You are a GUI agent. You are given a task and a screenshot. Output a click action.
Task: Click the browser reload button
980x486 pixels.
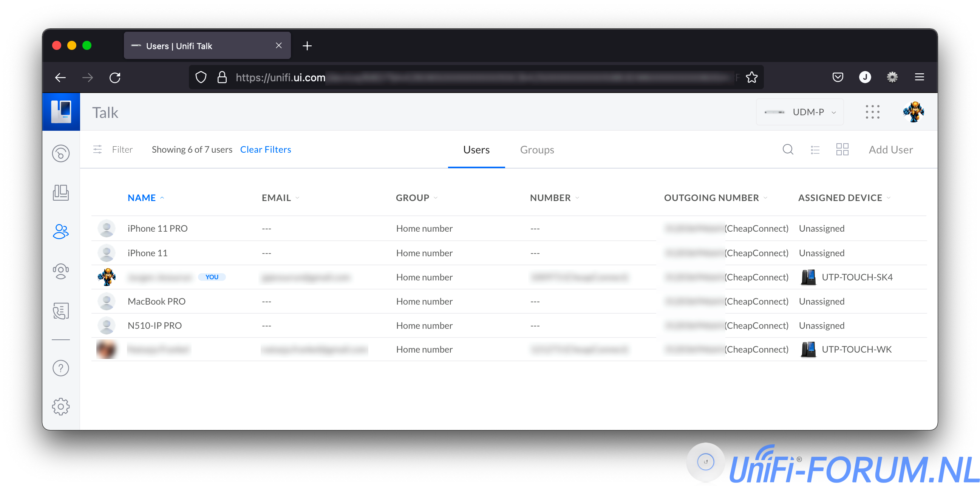[x=115, y=77]
